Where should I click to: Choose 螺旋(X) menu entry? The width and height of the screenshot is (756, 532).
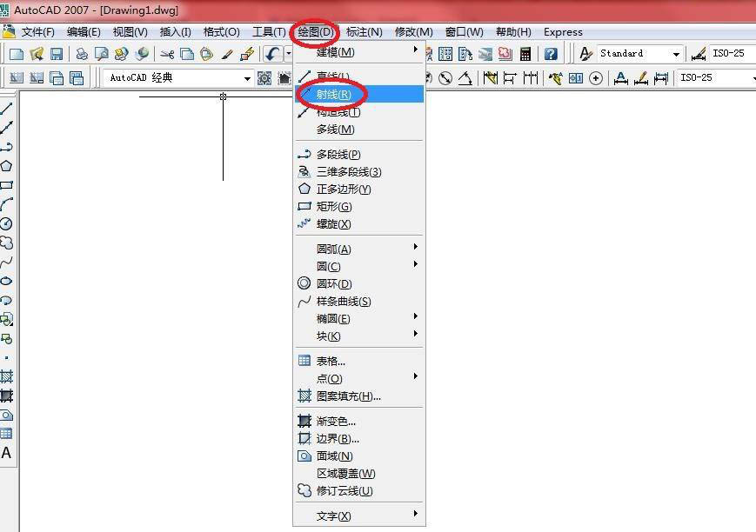(359, 224)
